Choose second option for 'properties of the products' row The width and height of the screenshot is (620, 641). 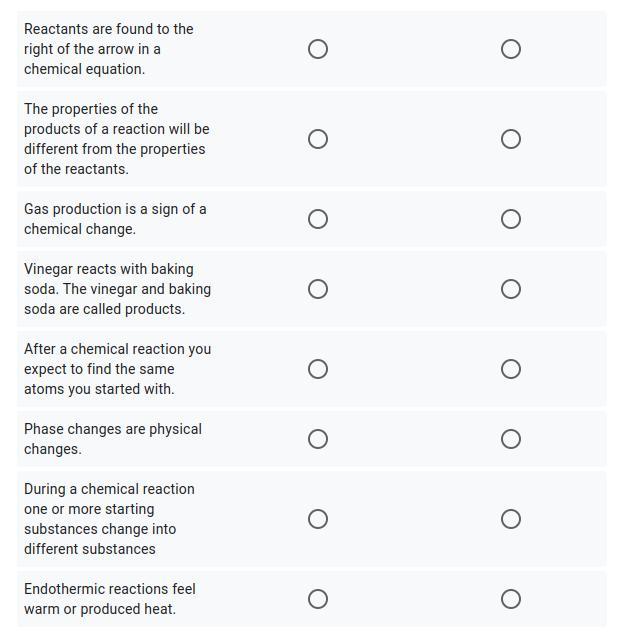click(x=510, y=139)
